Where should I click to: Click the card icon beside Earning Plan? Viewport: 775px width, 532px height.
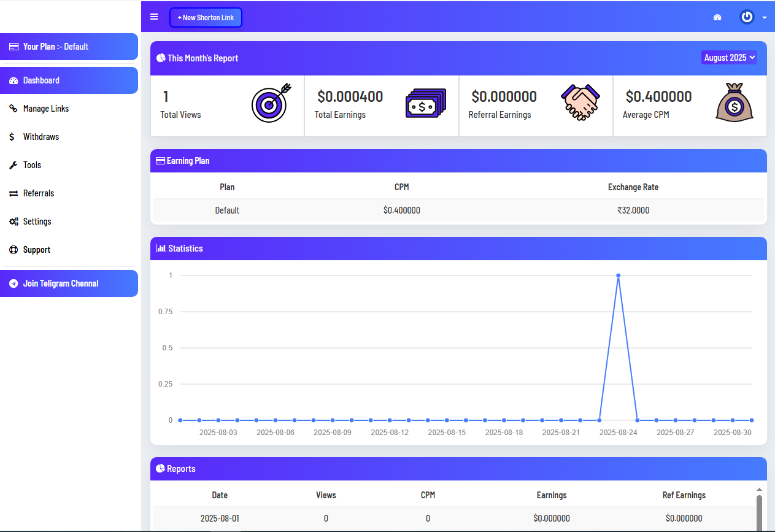(x=161, y=161)
